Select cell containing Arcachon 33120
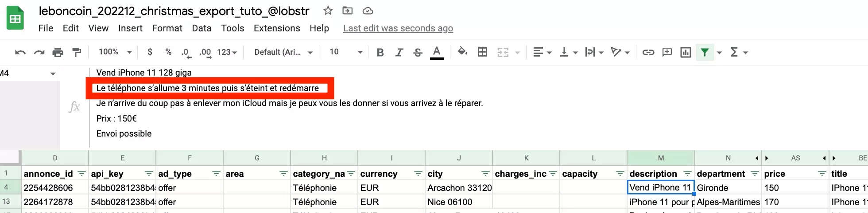This screenshot has width=868, height=213. point(459,188)
